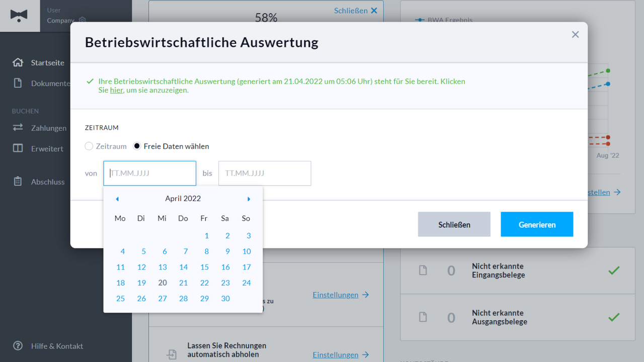Click the Zahlungen arrows icon
Screen dimensions: 644x362
(x=18, y=128)
